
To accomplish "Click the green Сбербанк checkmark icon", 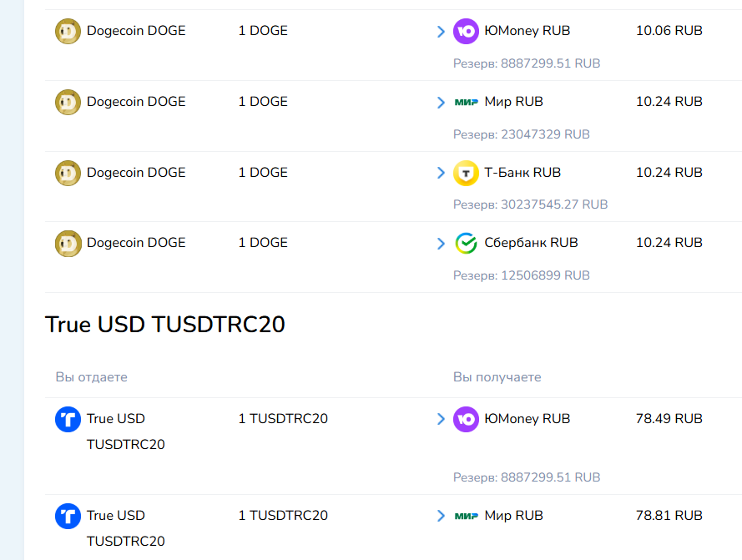I will (x=466, y=243).
